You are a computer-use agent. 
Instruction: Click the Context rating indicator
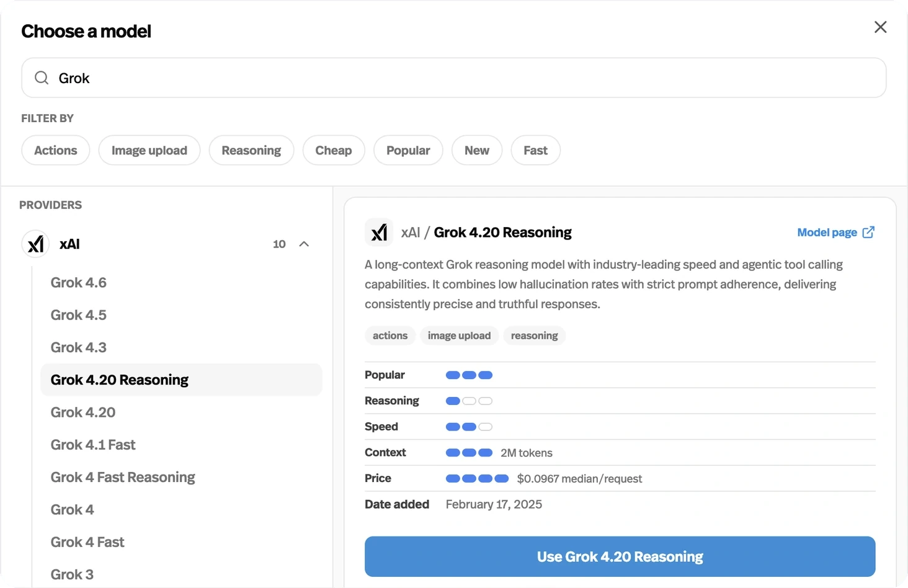pyautogui.click(x=469, y=453)
